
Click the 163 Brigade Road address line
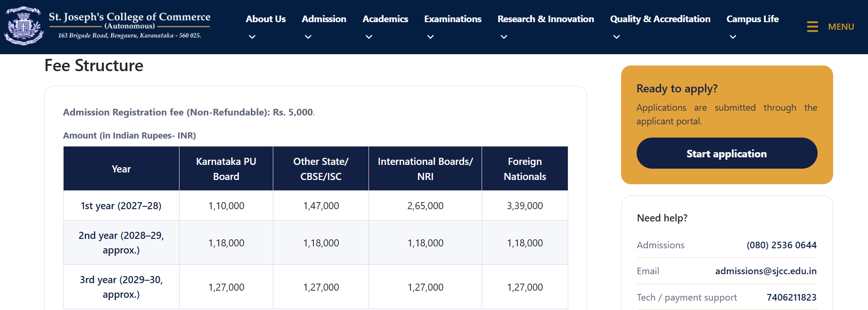pos(130,35)
